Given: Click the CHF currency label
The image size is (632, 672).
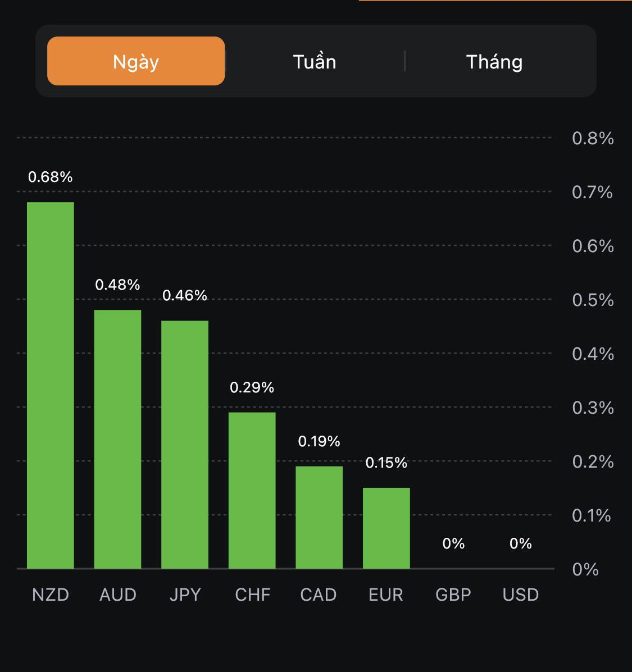Looking at the screenshot, I should point(252,595).
